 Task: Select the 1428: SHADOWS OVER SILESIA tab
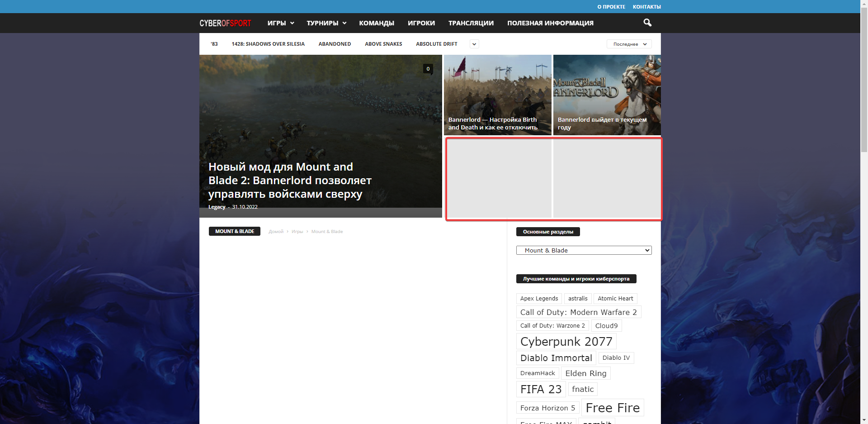pyautogui.click(x=268, y=44)
